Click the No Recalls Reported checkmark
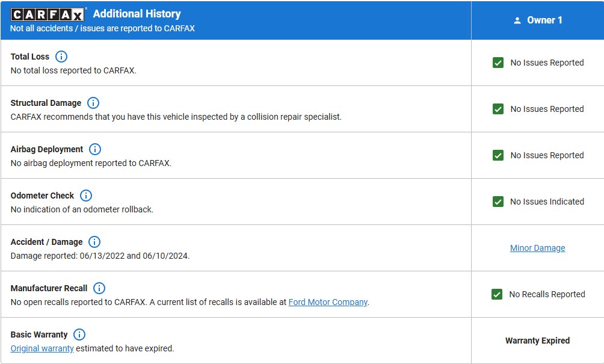 pos(497,294)
